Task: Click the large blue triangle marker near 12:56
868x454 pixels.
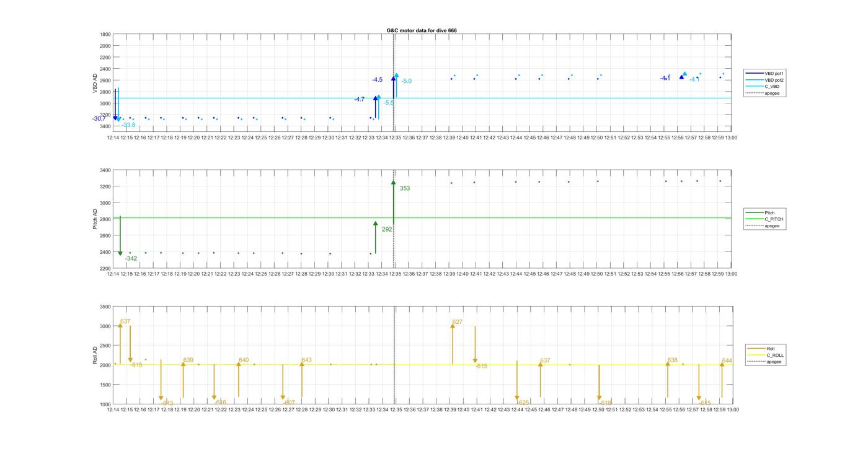Action: [681, 77]
